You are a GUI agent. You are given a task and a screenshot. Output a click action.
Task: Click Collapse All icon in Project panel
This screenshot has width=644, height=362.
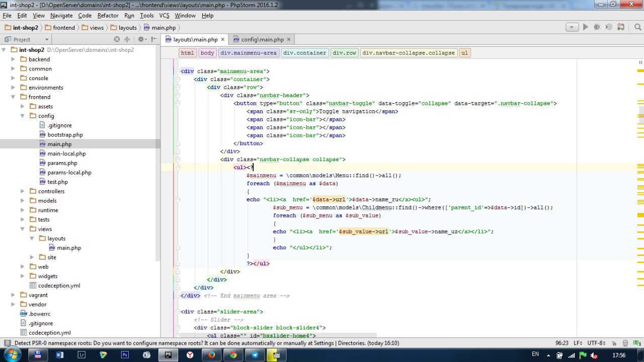[x=127, y=39]
